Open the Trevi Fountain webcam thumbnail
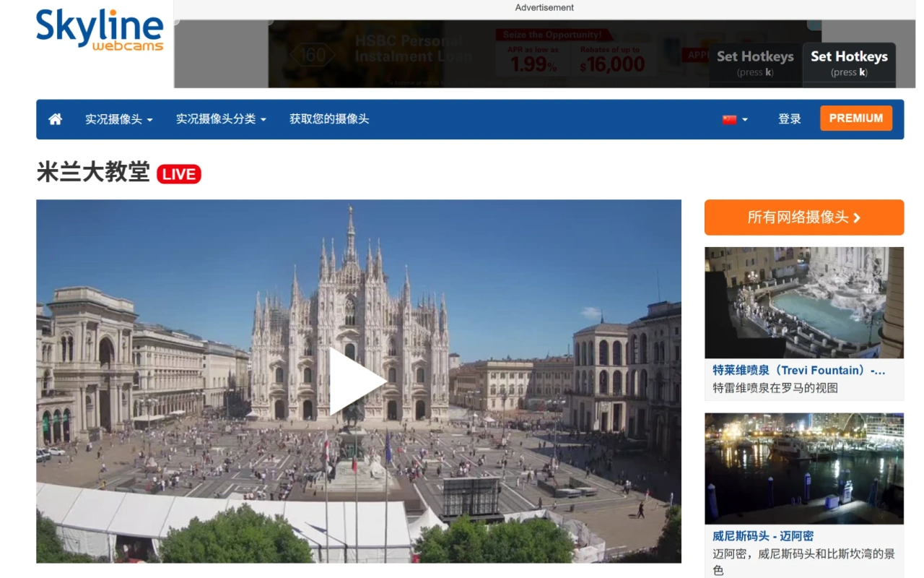924x578 pixels. [x=804, y=303]
